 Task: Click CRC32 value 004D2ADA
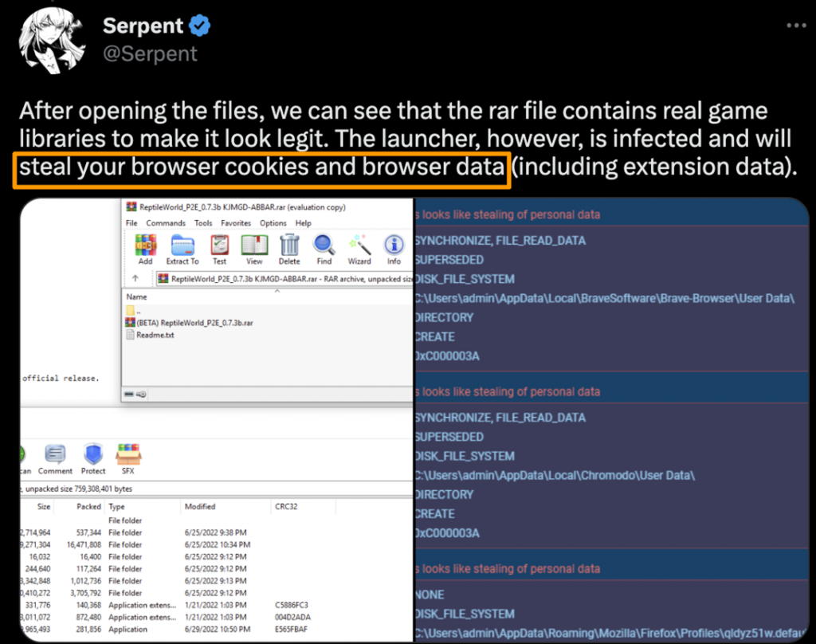[292, 617]
